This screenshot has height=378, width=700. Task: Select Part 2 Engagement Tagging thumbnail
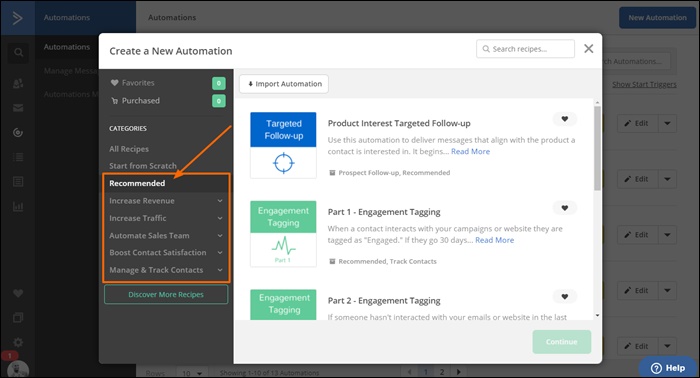tap(283, 305)
